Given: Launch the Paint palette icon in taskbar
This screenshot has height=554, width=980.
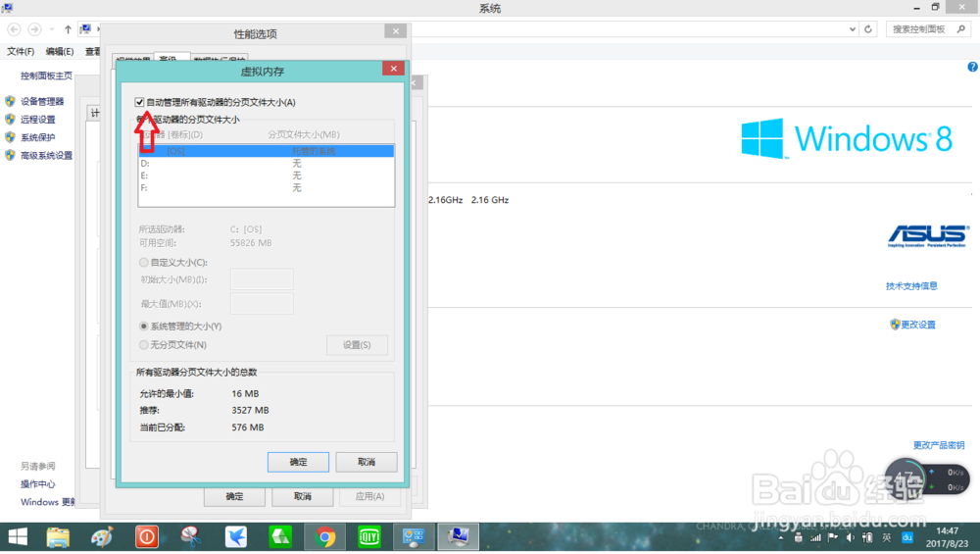Looking at the screenshot, I should [102, 537].
